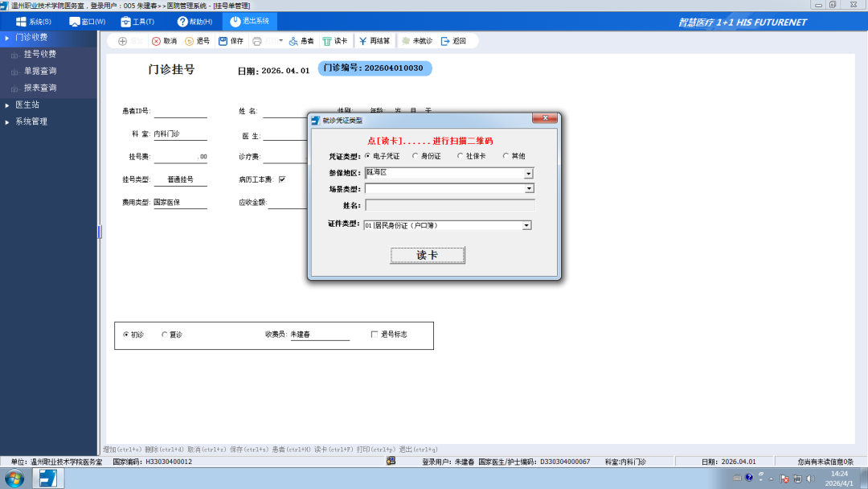Expand the 证件类型 dropdown
The image size is (868, 489).
coord(526,224)
